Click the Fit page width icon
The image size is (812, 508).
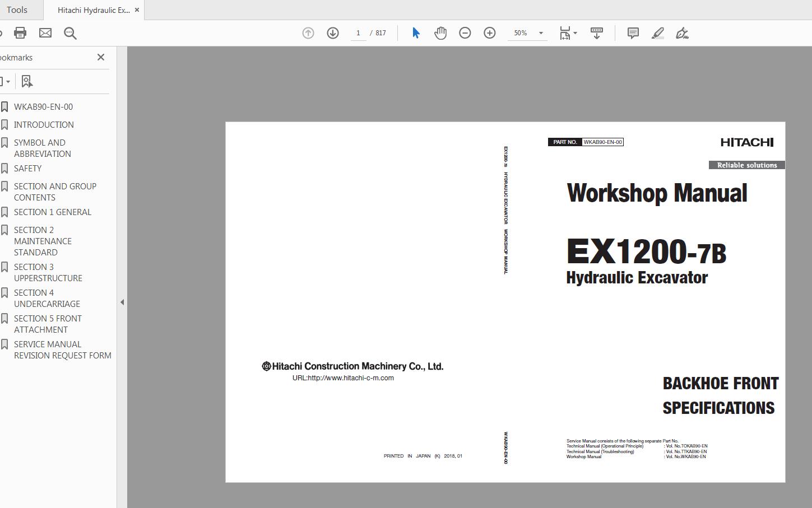pos(565,33)
